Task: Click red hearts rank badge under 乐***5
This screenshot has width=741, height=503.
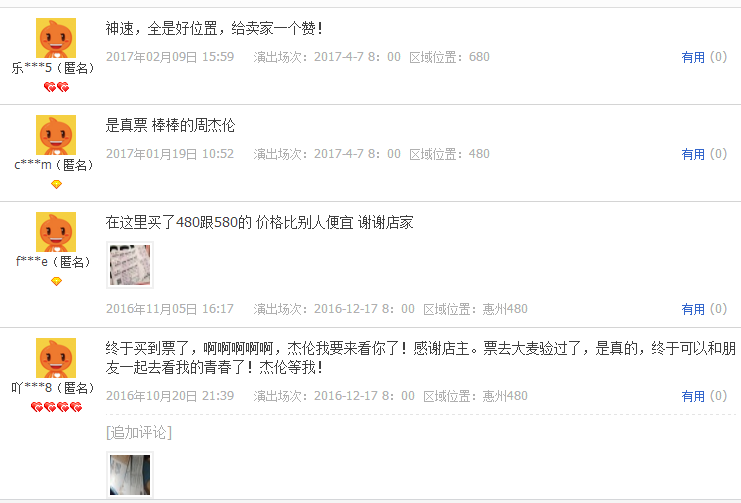Action: pos(56,87)
